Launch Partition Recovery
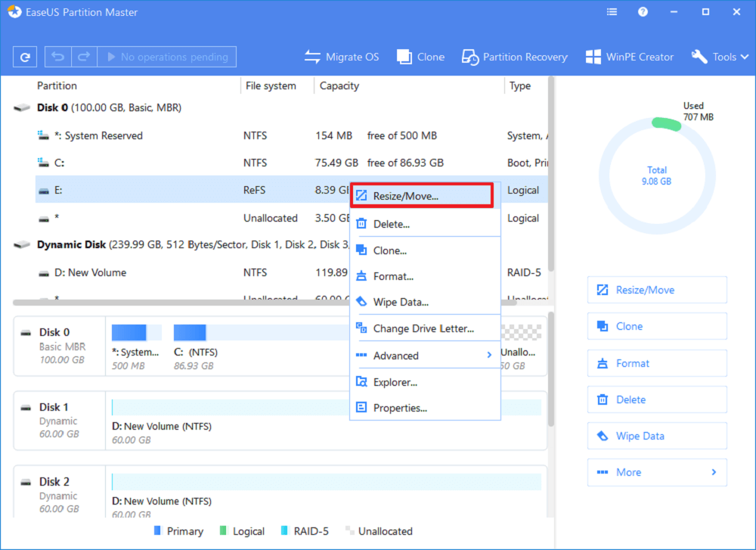 [x=514, y=57]
